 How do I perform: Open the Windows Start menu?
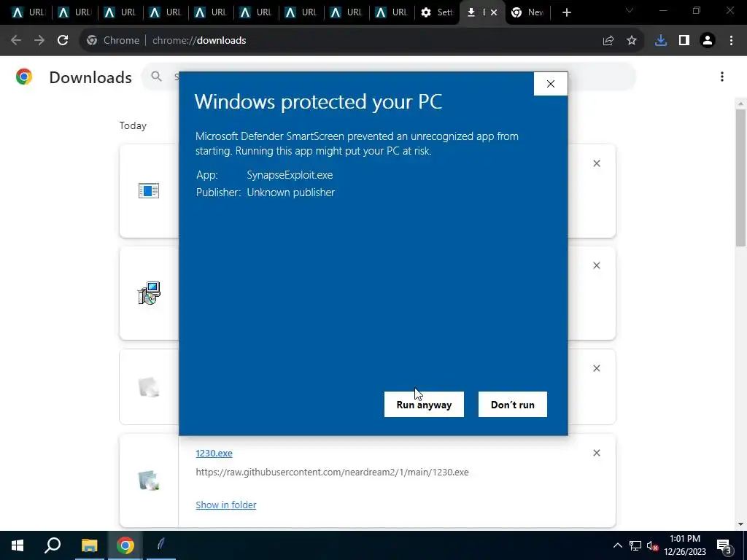[x=18, y=545]
